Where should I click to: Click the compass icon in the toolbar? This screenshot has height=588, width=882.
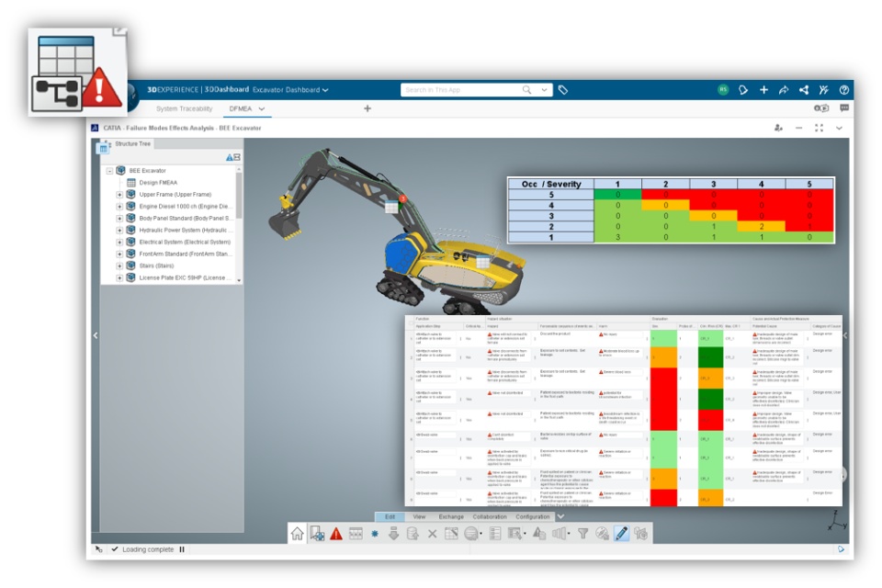pyautogui.click(x=602, y=534)
